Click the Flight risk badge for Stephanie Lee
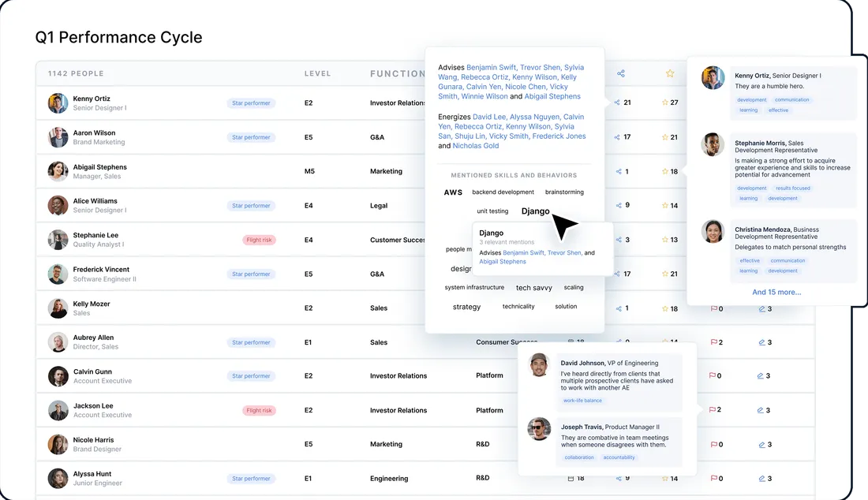This screenshot has width=868, height=500. (259, 240)
